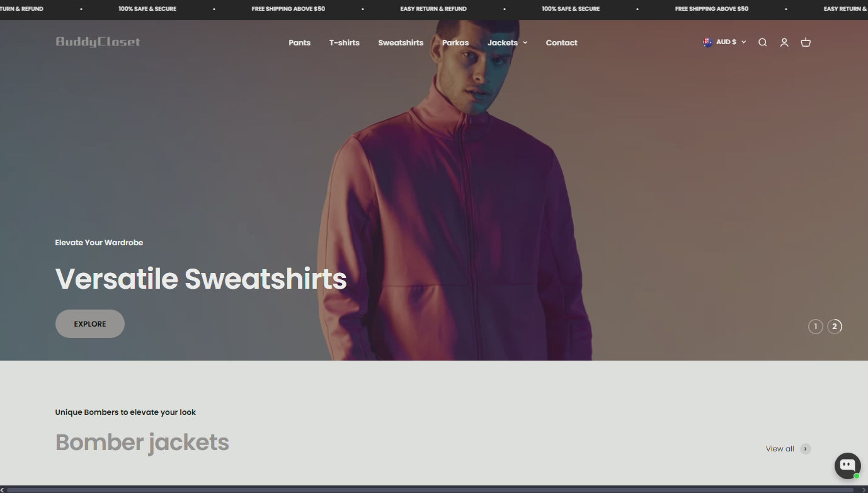
Task: Click the arrow circle beside View all
Action: pyautogui.click(x=806, y=449)
